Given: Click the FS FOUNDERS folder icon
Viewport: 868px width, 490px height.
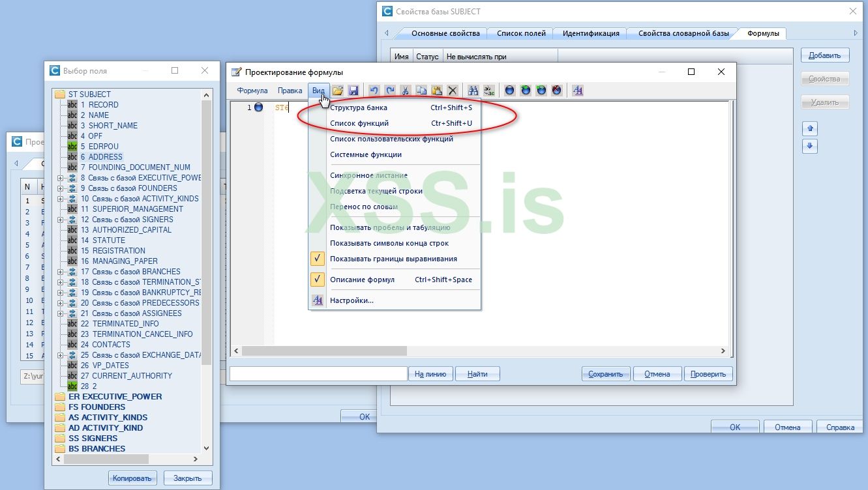Looking at the screenshot, I should pyautogui.click(x=61, y=407).
